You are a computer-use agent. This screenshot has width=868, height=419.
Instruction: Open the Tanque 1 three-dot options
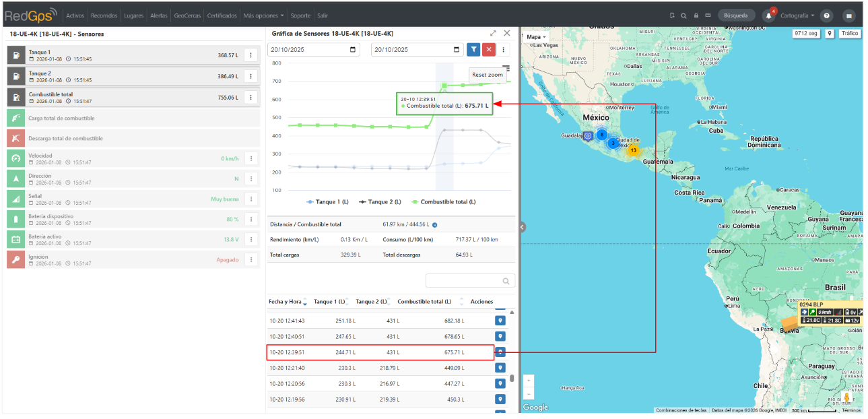click(x=251, y=55)
